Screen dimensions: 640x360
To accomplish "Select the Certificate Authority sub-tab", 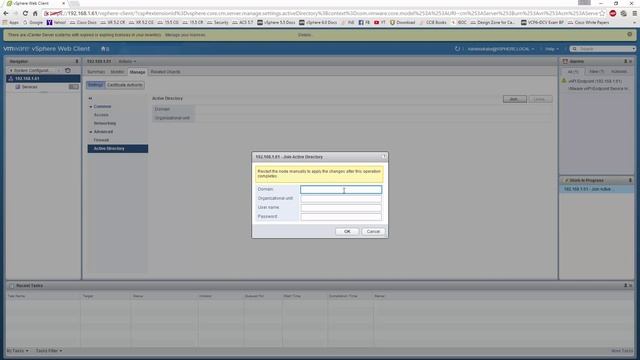I will click(124, 85).
